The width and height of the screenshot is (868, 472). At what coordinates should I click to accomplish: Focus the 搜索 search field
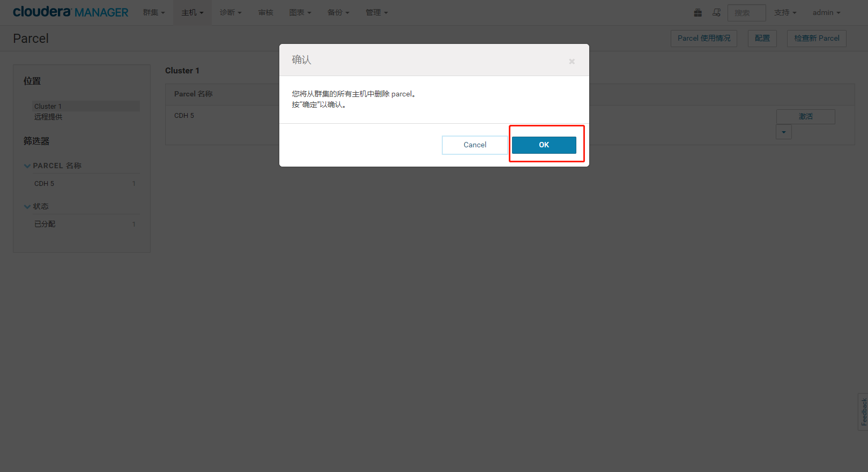746,13
